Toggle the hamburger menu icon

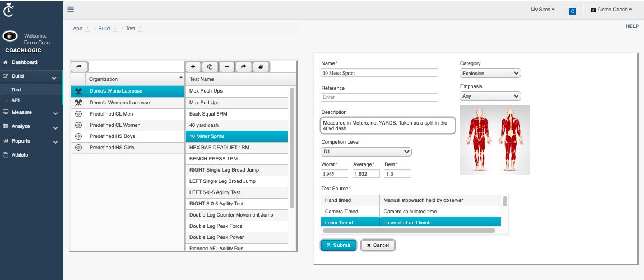[x=71, y=9]
